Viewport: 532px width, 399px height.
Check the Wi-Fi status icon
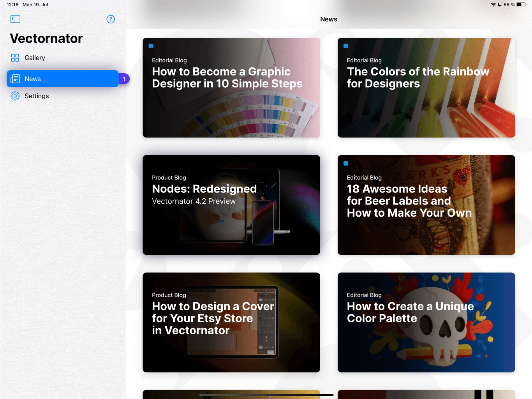point(493,5)
